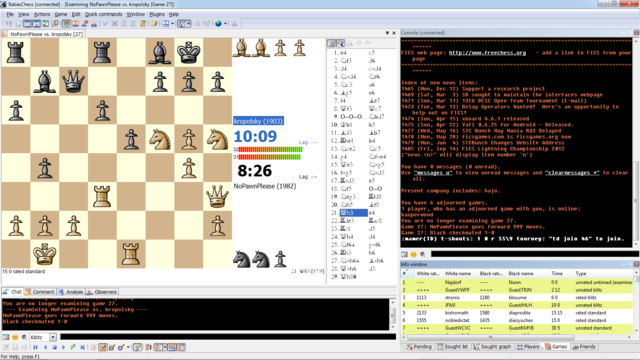Toggle the first move list view icon

(x=332, y=43)
